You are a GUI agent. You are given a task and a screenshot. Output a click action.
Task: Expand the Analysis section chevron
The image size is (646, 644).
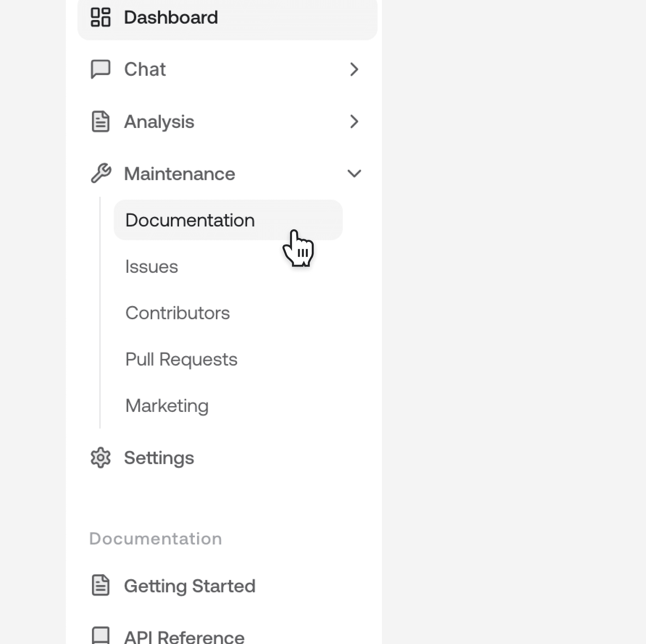pos(354,122)
